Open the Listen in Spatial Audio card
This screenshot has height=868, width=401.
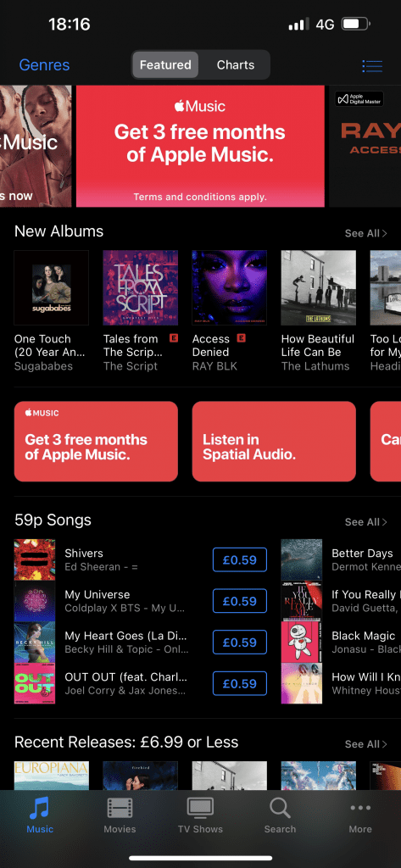[x=274, y=441]
